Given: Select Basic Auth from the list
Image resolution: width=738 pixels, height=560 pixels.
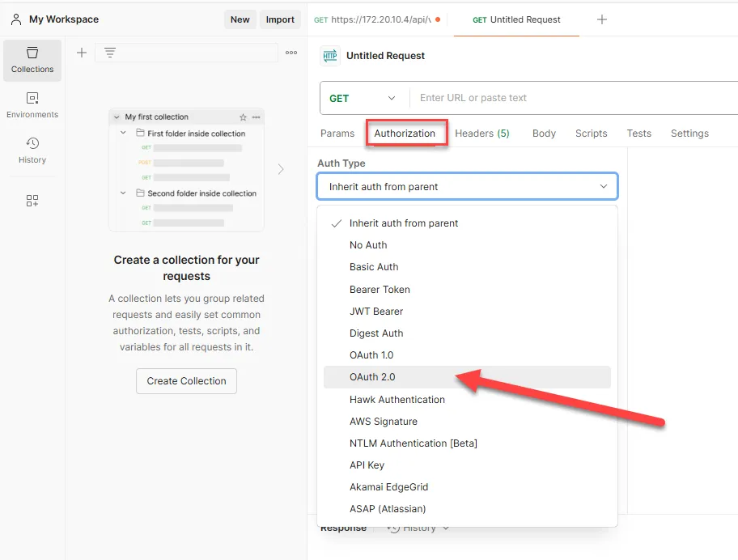Looking at the screenshot, I should 468,267.
